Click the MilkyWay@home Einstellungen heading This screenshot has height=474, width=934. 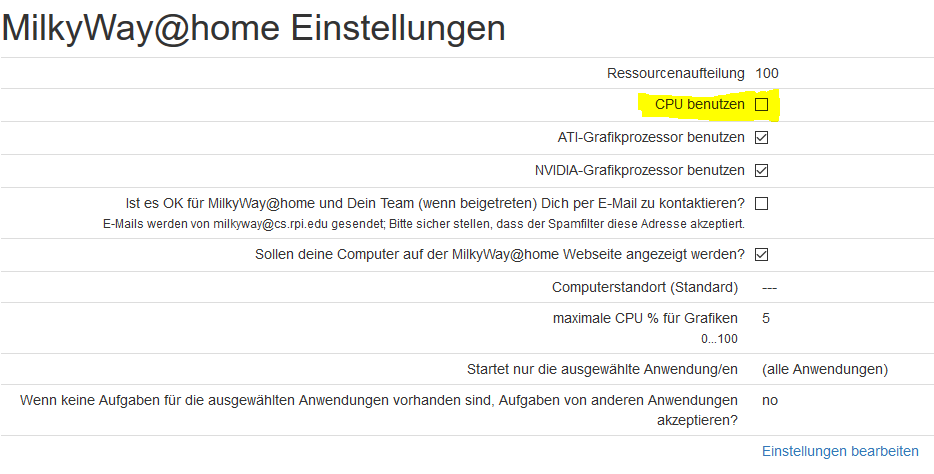(254, 27)
